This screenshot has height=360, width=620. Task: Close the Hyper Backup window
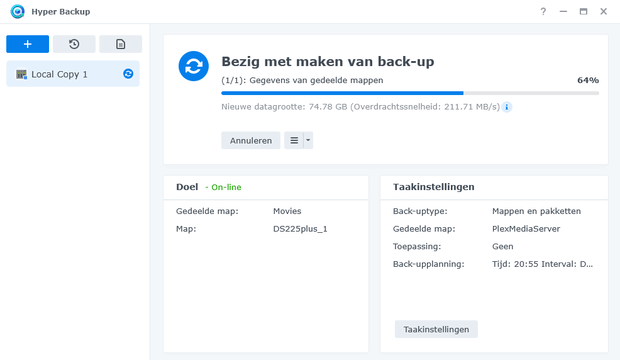click(x=603, y=11)
